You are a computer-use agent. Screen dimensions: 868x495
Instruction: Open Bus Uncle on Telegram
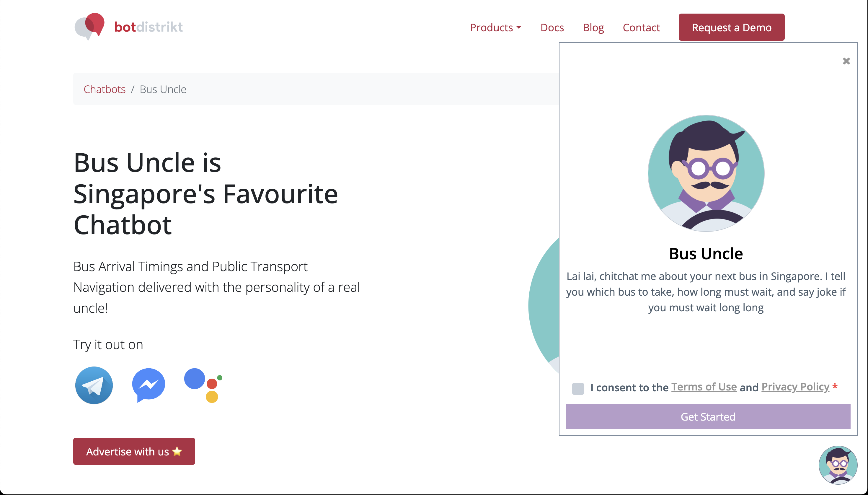pyautogui.click(x=94, y=385)
